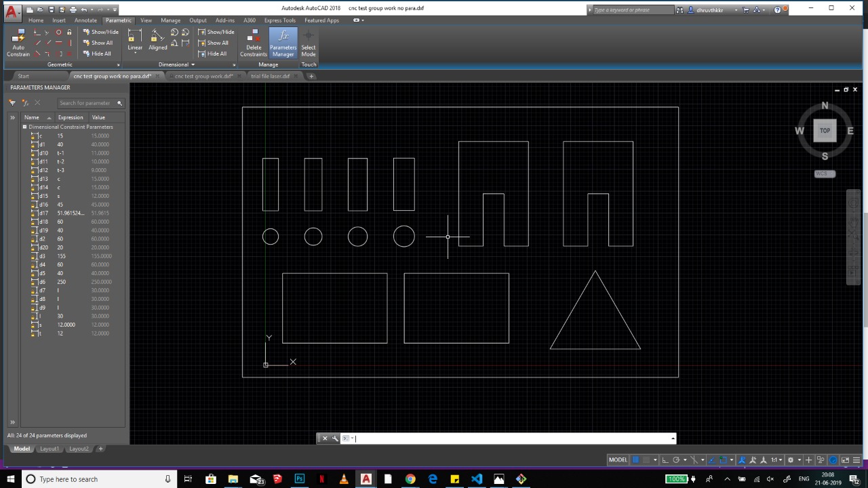Screen dimensions: 868x488
Task: Apply the circle-shaped geometric constraint icon
Action: [58, 32]
